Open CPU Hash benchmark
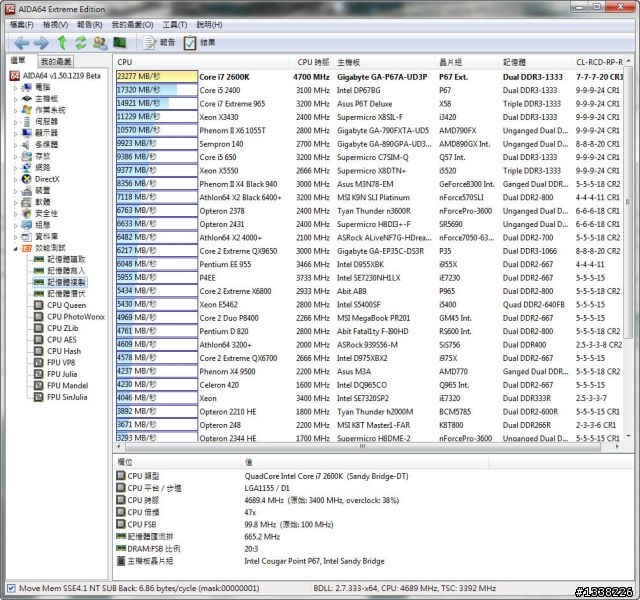This screenshot has width=640, height=600. point(64,351)
